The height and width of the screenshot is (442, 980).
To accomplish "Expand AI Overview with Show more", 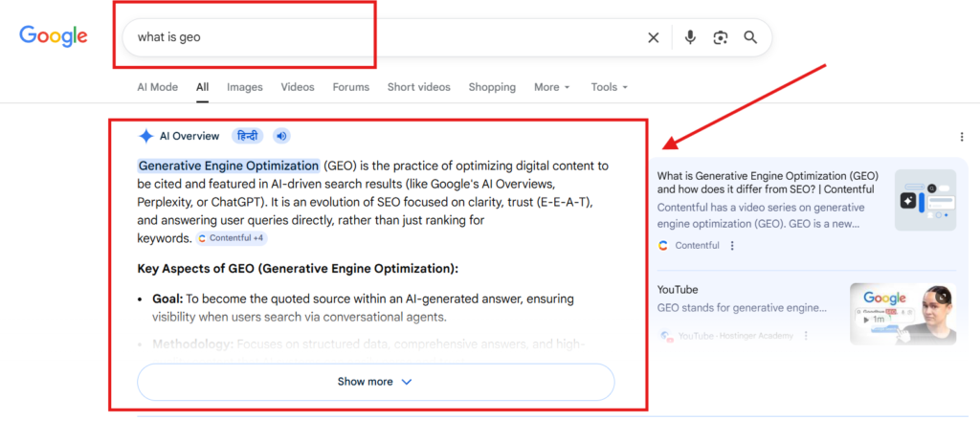I will [375, 382].
